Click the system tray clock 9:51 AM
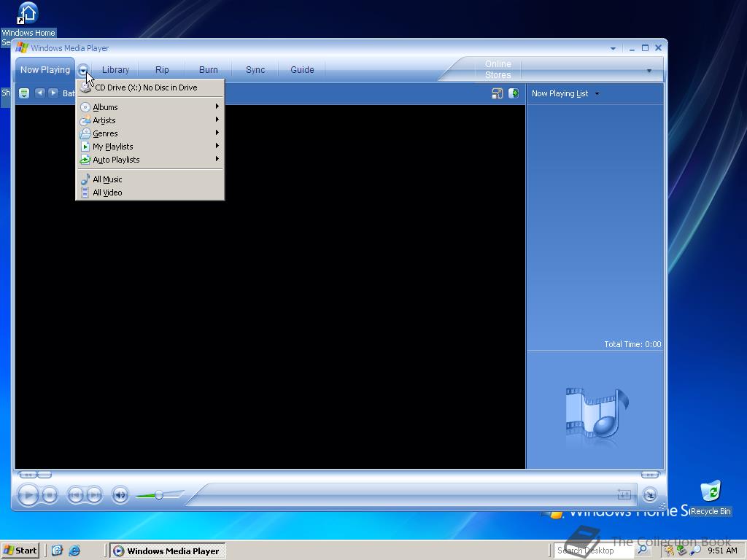The height and width of the screenshot is (560, 747). (x=722, y=551)
